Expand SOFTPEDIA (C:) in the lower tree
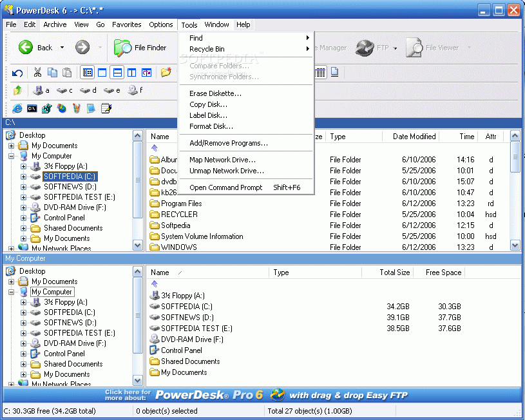The height and width of the screenshot is (420, 525). click(x=23, y=312)
